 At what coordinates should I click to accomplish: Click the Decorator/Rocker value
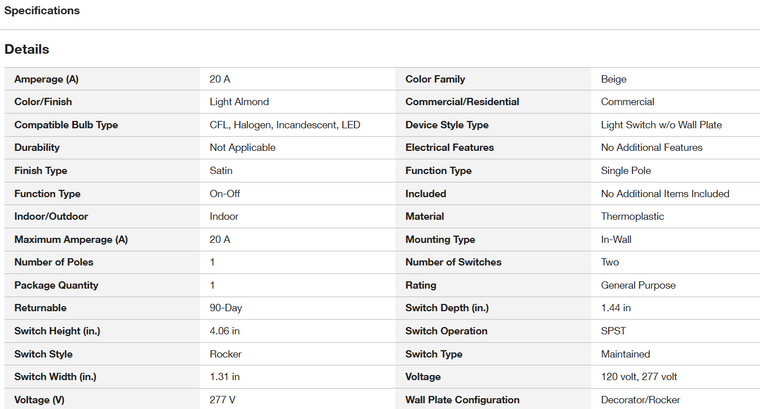[x=640, y=400]
